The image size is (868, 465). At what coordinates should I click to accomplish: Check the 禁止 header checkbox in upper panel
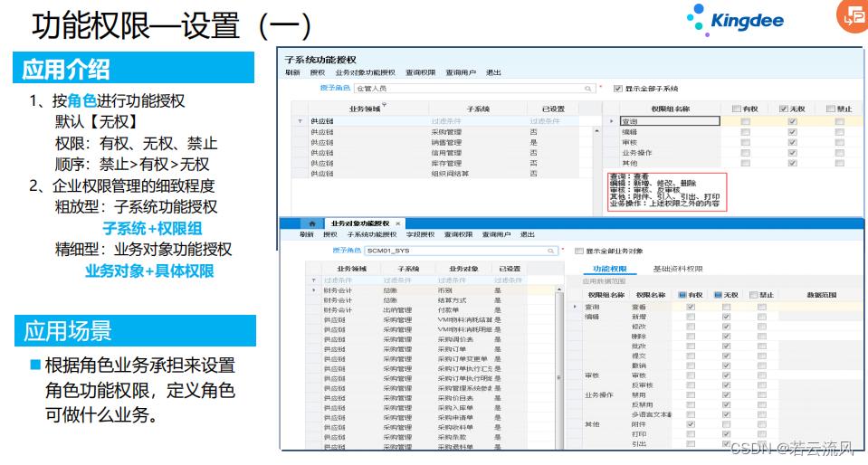830,109
